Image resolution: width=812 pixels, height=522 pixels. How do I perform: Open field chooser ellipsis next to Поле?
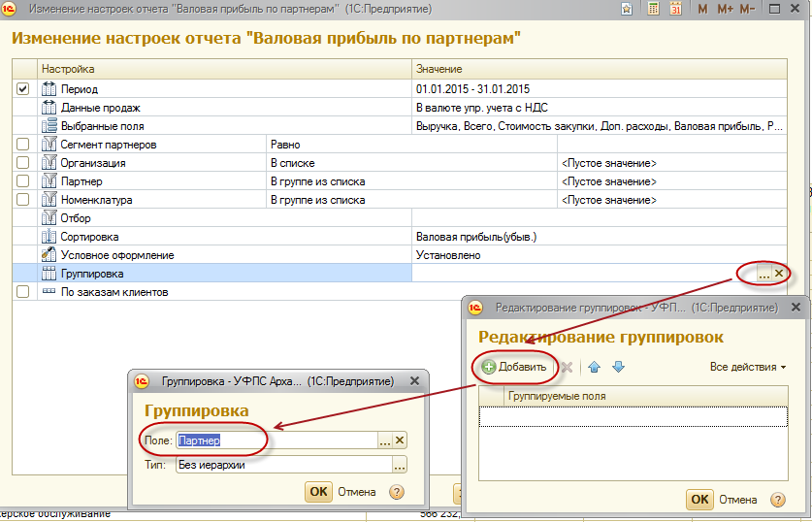pyautogui.click(x=385, y=440)
